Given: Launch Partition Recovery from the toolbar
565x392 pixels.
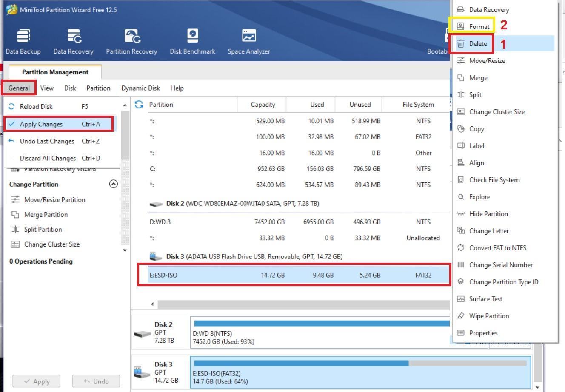Looking at the screenshot, I should 131,36.
